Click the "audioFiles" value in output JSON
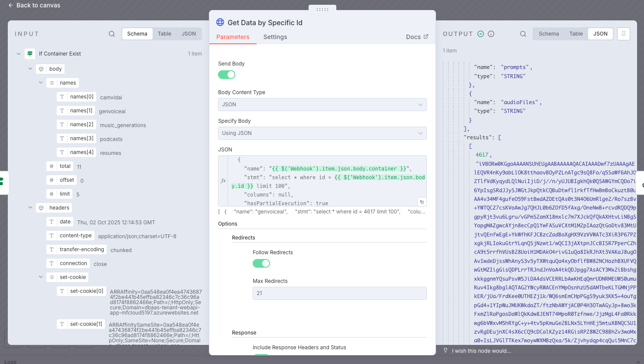Screen dimensions: 644x364 tap(520, 102)
